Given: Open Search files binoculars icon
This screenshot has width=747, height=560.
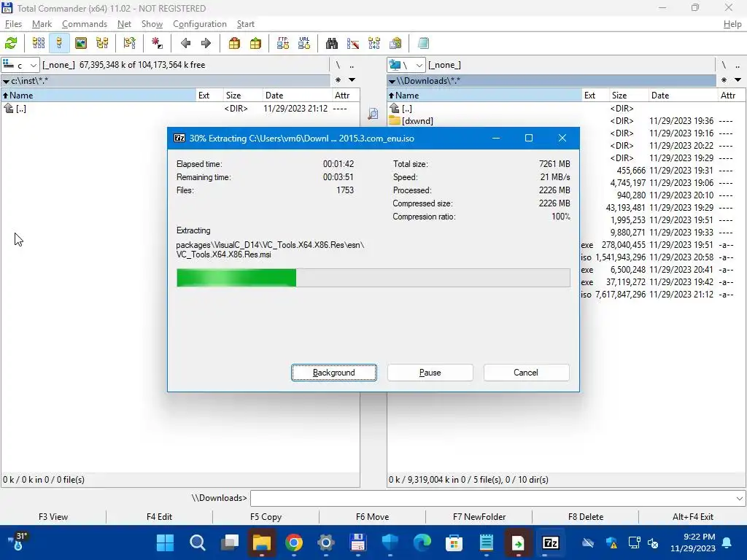Looking at the screenshot, I should (332, 43).
